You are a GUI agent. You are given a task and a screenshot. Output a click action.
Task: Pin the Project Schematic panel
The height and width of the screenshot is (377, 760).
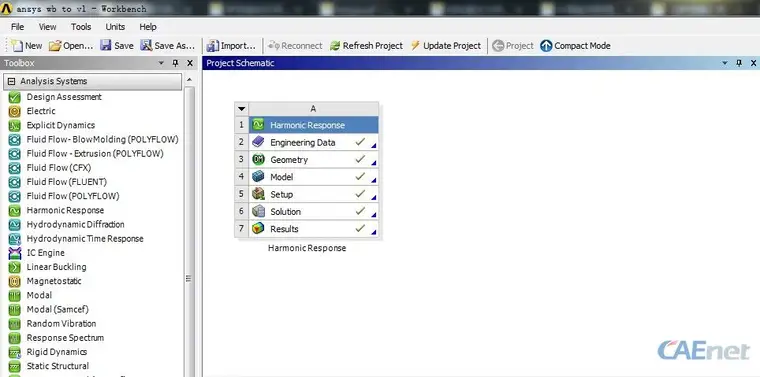(x=739, y=63)
